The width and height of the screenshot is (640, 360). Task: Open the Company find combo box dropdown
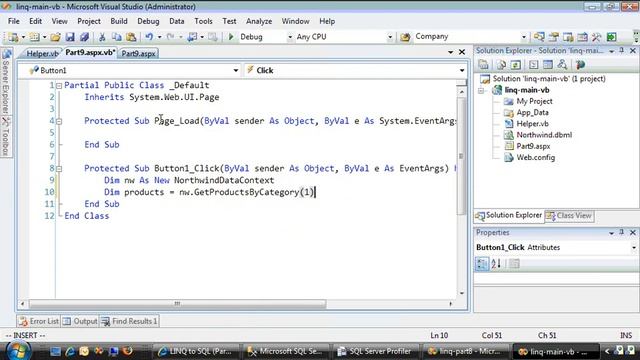pos(524,37)
